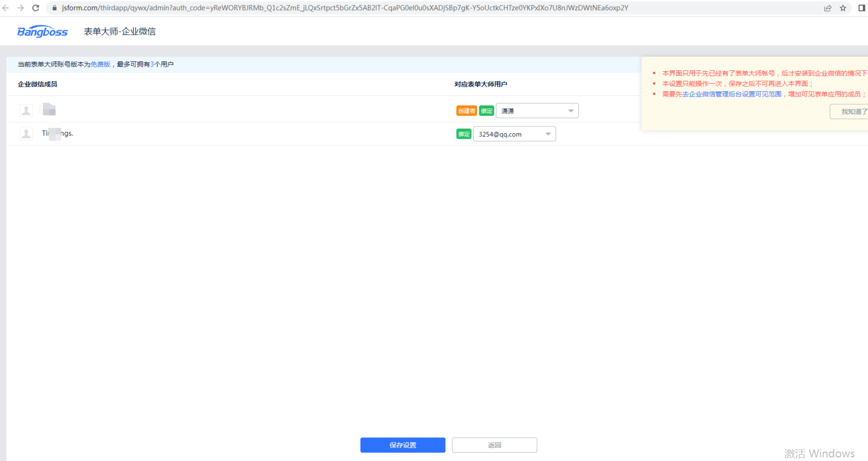This screenshot has height=461, width=868.
Task: Click the 绑定 badge beside 3254@qq.com
Action: tap(464, 134)
